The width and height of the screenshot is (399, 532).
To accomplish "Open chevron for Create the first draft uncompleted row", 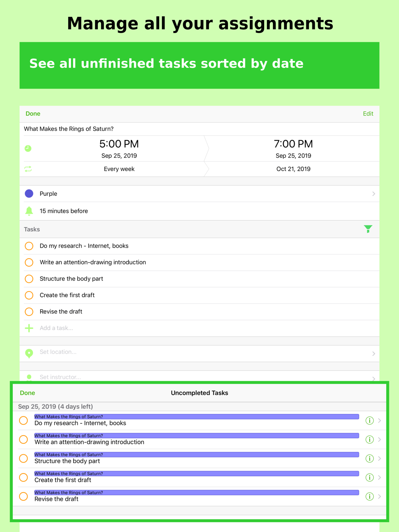I will pos(379,477).
